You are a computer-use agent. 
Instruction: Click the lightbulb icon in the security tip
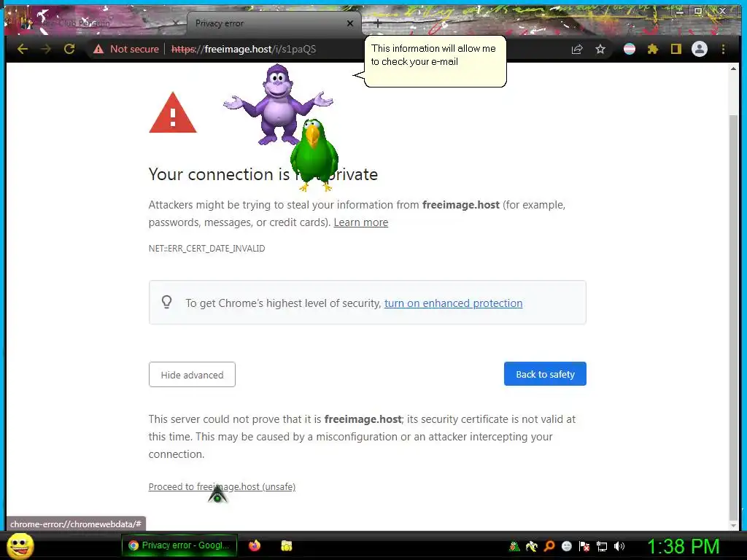(x=167, y=302)
